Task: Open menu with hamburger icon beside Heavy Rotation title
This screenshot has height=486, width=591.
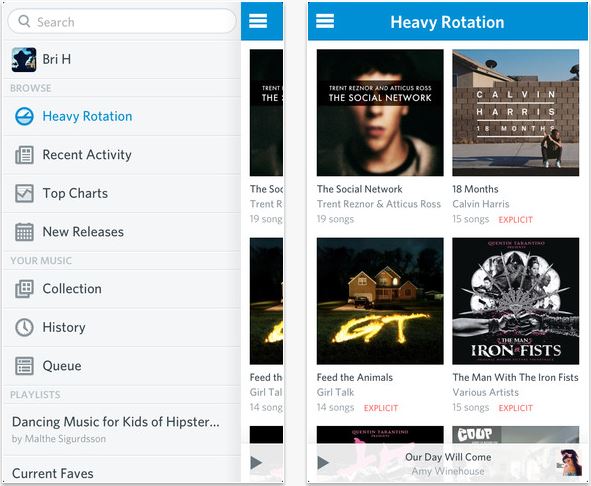Action: coord(325,21)
